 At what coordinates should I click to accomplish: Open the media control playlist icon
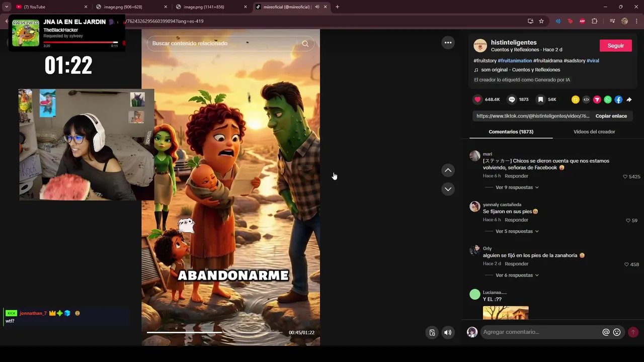click(612, 21)
